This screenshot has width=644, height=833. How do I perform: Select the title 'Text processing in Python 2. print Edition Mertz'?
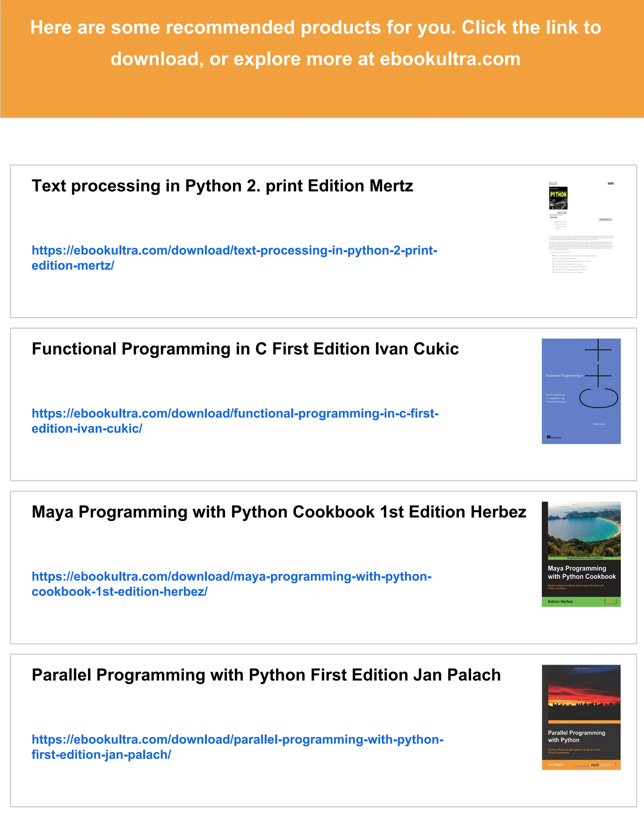(222, 186)
